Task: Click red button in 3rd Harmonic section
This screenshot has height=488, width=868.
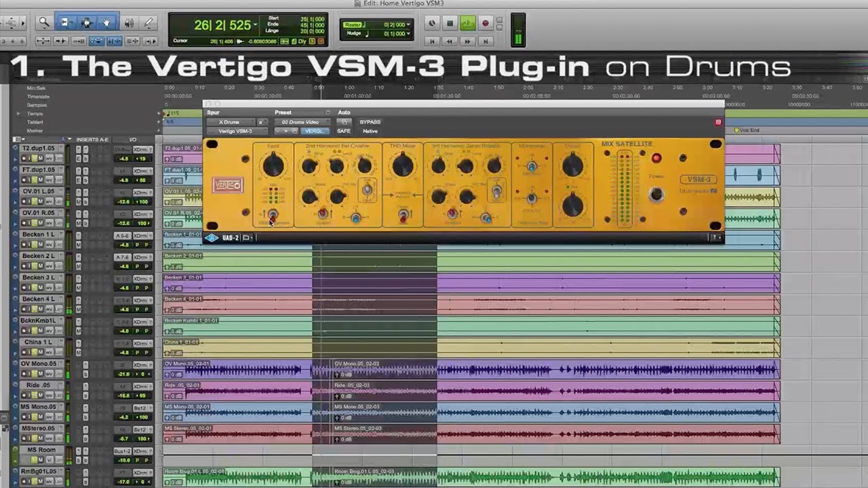Action: tap(452, 214)
